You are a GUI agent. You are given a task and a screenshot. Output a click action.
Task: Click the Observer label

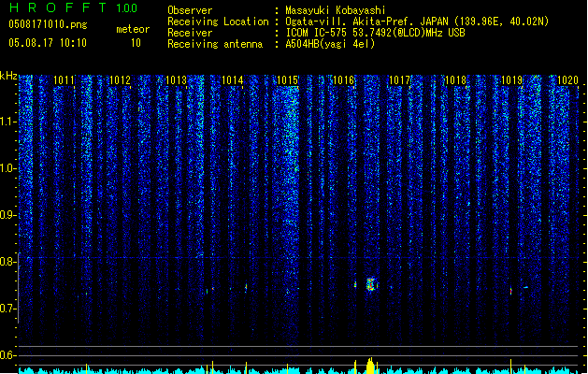190,10
